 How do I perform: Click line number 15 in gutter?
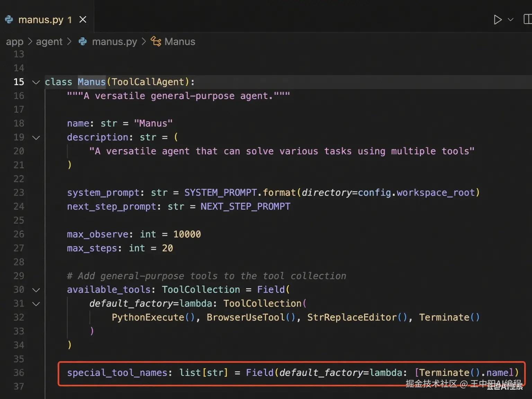[19, 82]
